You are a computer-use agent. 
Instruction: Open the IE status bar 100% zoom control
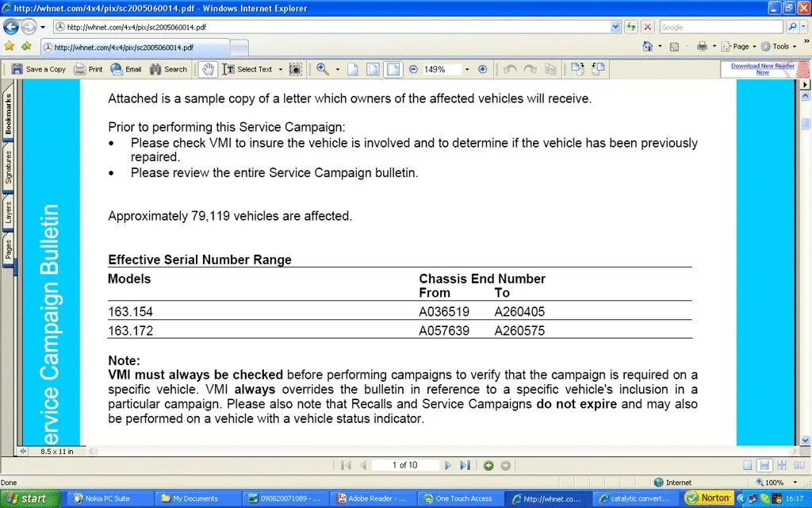pos(776,483)
